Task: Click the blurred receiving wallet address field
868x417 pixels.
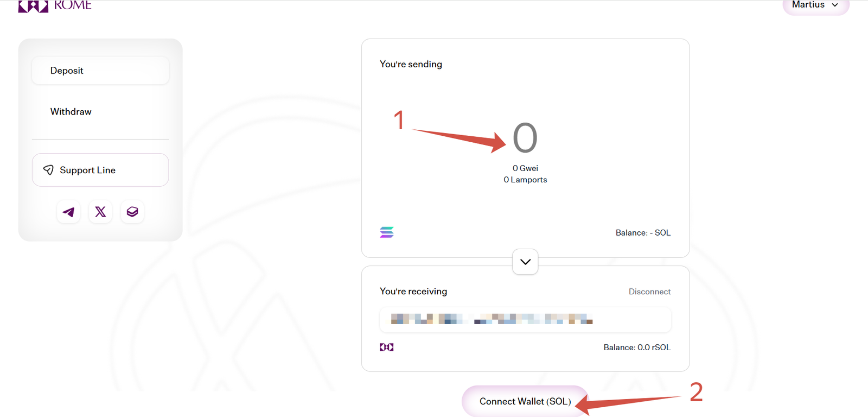Action: [525, 319]
